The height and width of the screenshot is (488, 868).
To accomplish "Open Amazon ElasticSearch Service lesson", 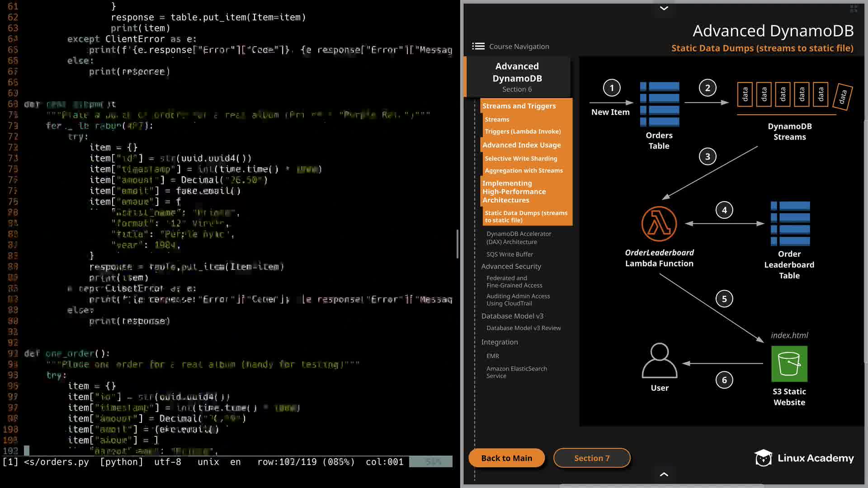I will pyautogui.click(x=516, y=372).
